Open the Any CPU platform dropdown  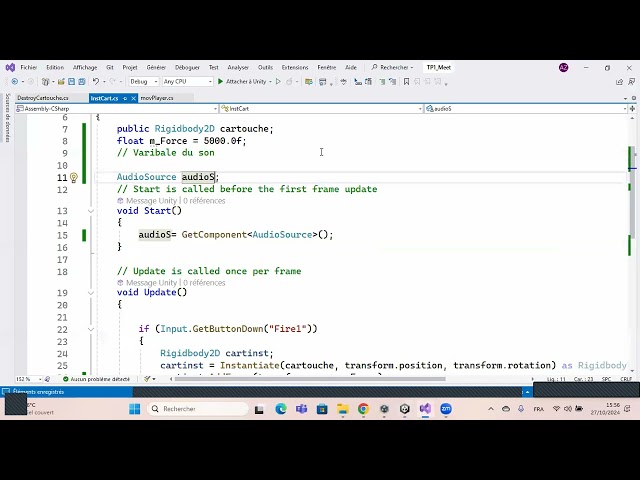pos(187,82)
